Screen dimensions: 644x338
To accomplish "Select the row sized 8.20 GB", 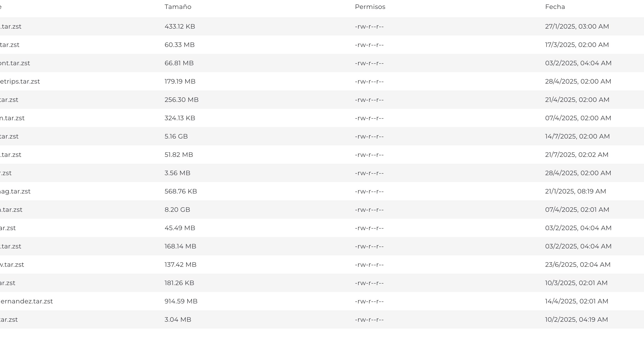I will (x=322, y=210).
